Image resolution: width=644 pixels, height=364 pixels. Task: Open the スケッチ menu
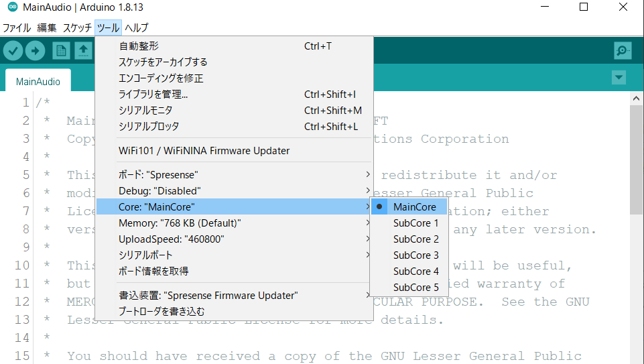(x=77, y=27)
